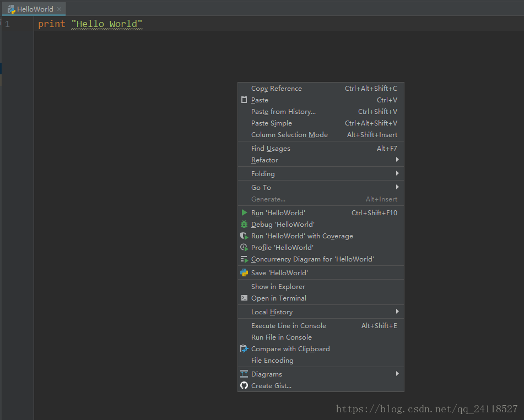Open the Diagrams entry

point(321,374)
